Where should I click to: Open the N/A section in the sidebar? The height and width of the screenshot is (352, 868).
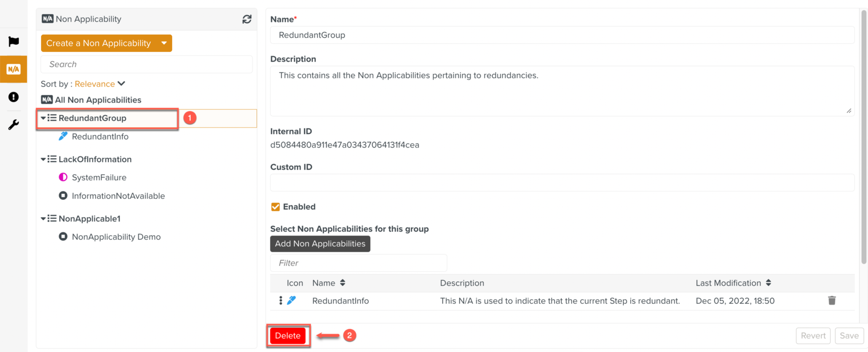point(14,69)
